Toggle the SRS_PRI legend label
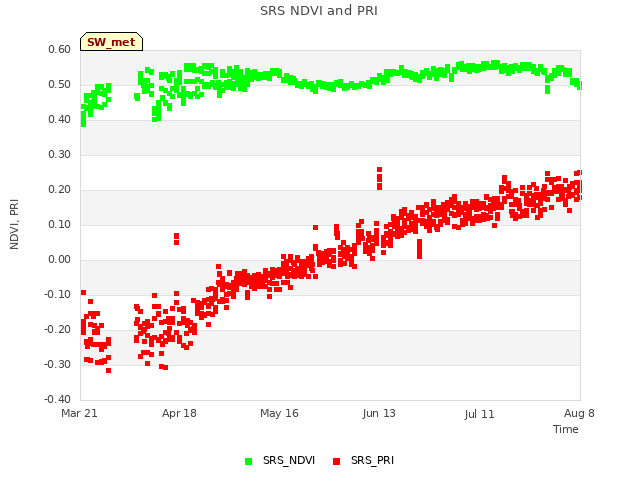This screenshot has height=480, width=640. [372, 460]
